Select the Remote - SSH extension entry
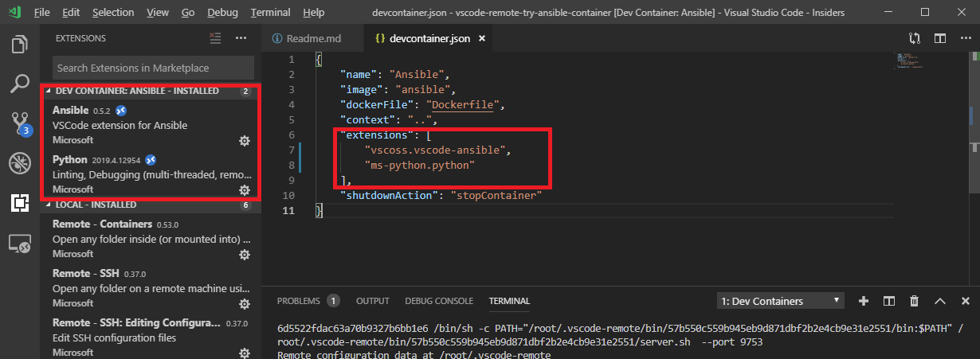This screenshot has height=359, width=980. (151, 289)
